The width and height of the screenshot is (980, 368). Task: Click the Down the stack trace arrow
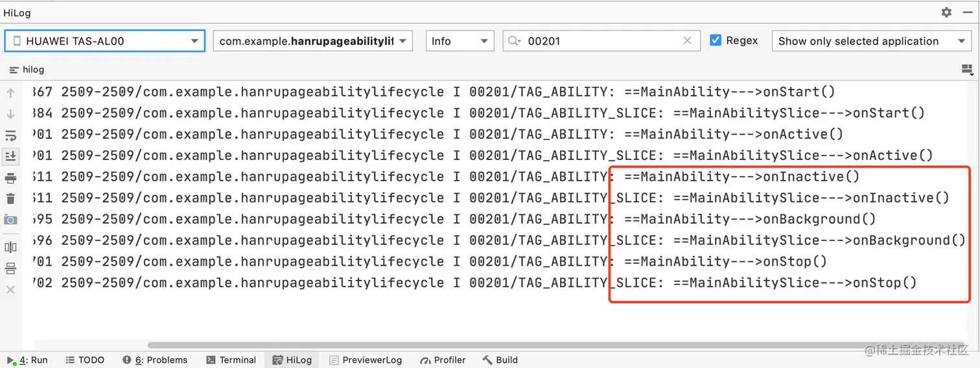coord(10,114)
